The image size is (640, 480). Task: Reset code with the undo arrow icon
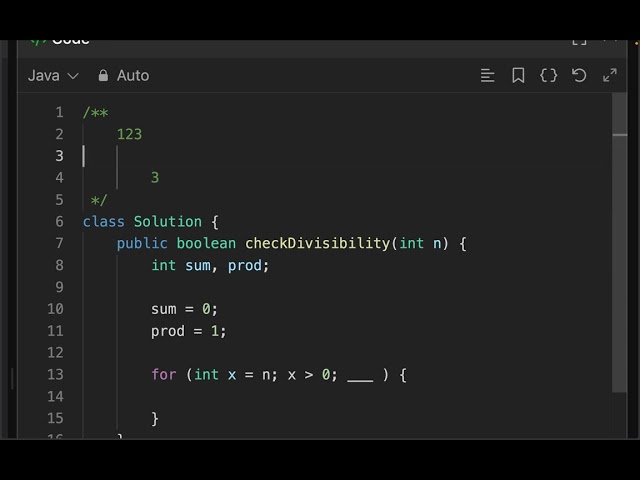pyautogui.click(x=579, y=76)
